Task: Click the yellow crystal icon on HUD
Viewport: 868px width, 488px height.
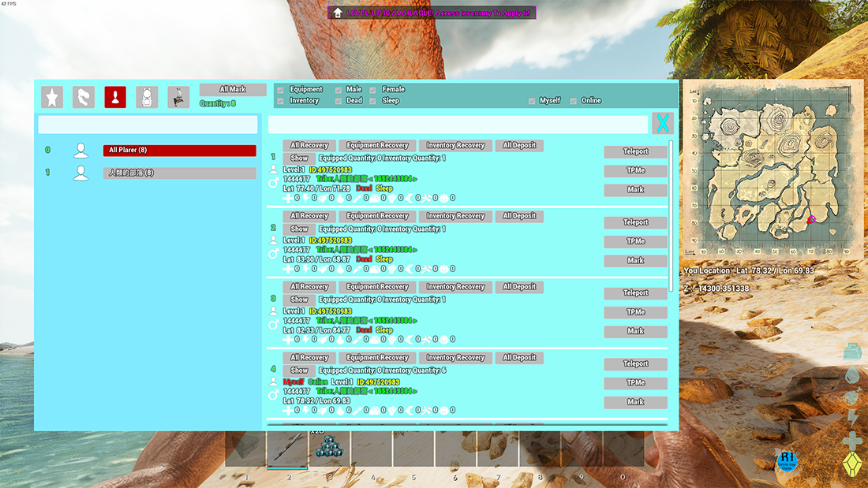Action: (853, 463)
